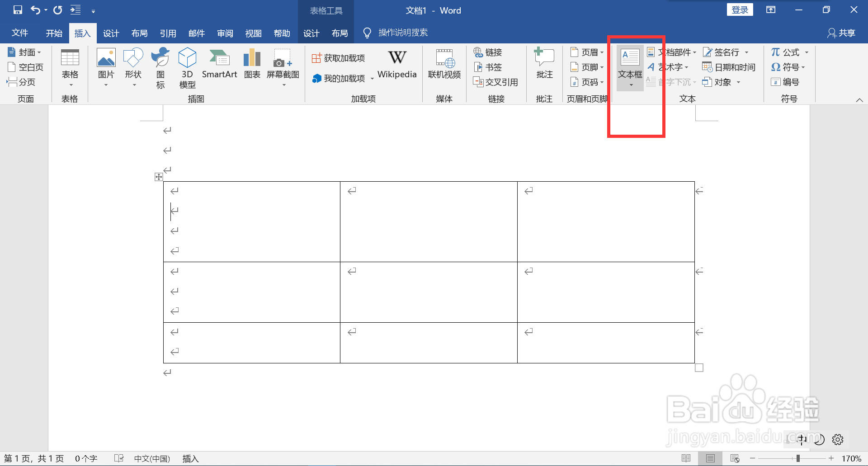This screenshot has width=868, height=466.
Task: Open the 邮件 ribbon tab
Action: (197, 33)
